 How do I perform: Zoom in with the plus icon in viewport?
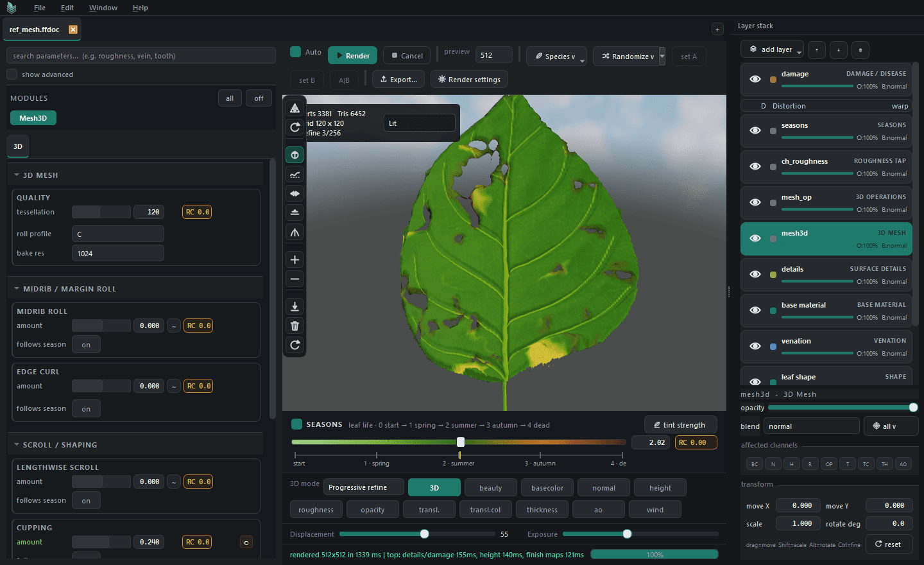[x=295, y=259]
